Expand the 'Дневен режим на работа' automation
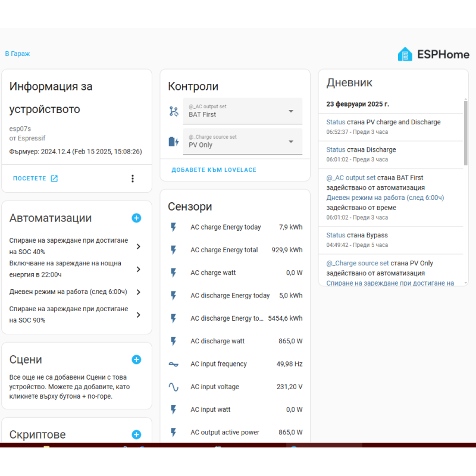476x476 pixels. [x=138, y=292]
